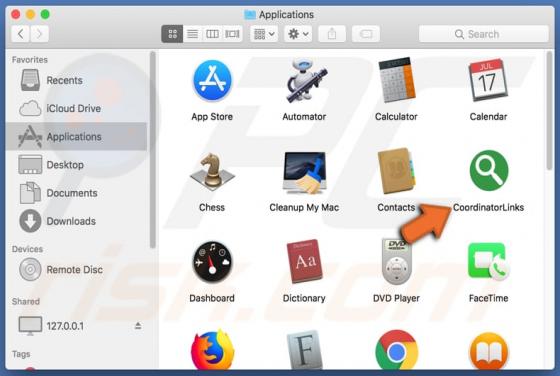Click the sidebar scrollbar

click(x=152, y=150)
